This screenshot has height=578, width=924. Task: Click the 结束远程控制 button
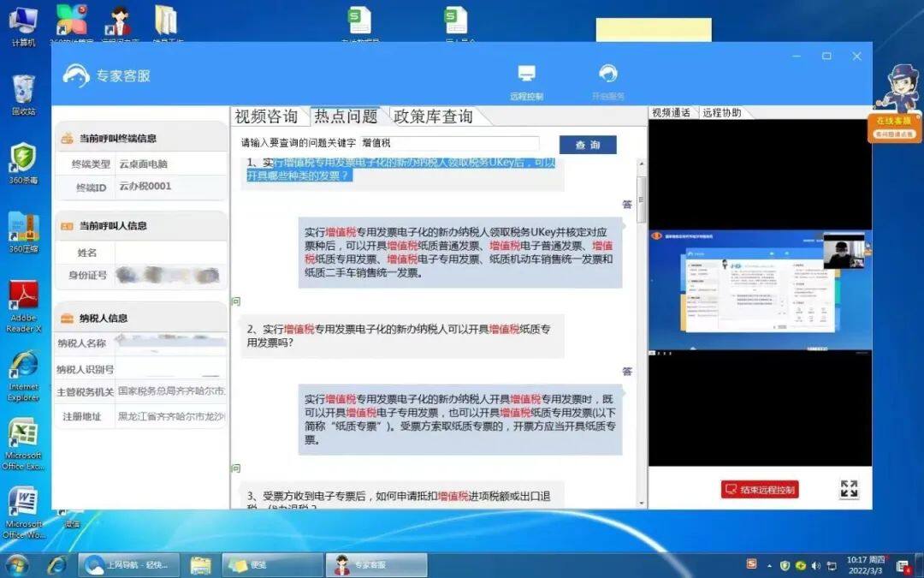coord(759,490)
